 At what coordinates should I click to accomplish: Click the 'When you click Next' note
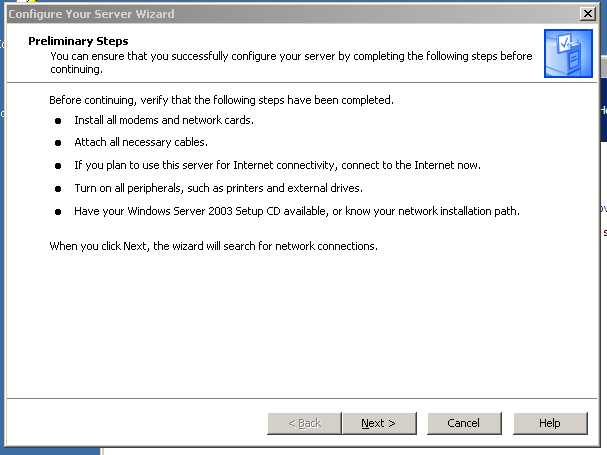213,246
